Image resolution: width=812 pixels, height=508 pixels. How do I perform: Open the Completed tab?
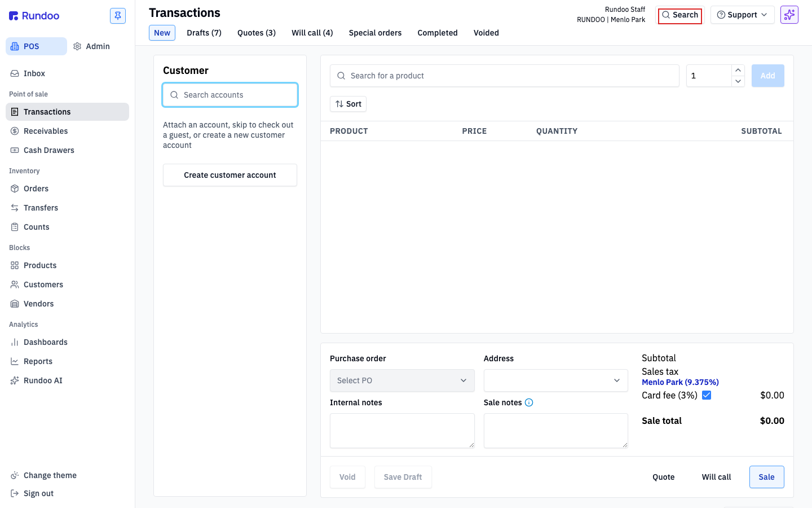coord(438,33)
